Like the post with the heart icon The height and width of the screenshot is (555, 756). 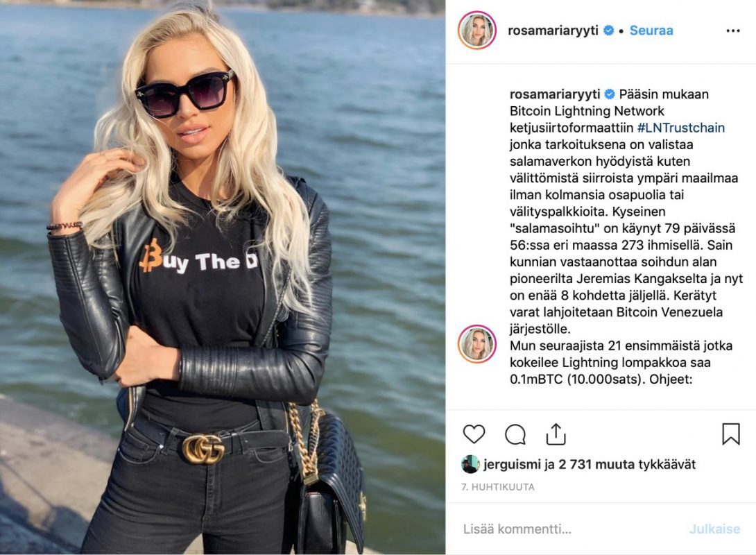tap(474, 434)
